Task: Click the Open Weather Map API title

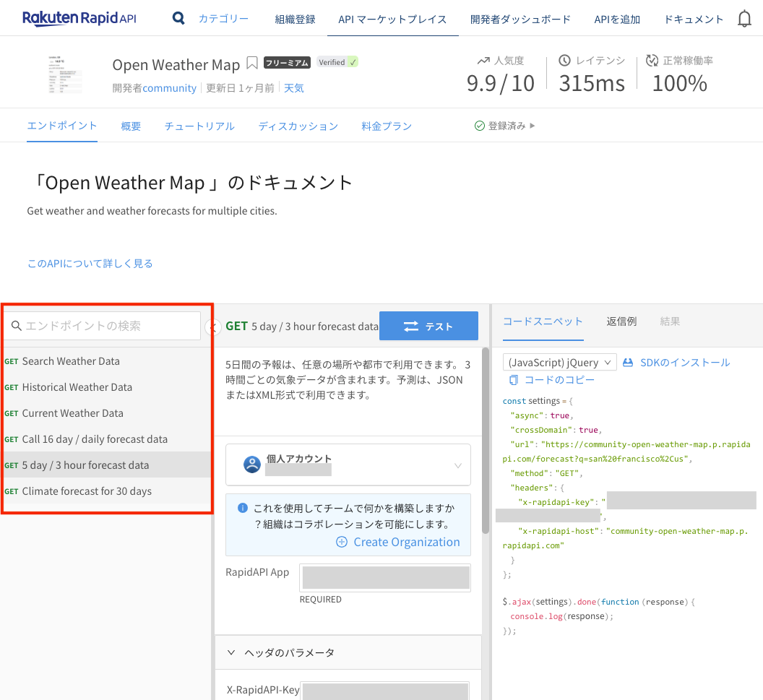Action: tap(176, 65)
